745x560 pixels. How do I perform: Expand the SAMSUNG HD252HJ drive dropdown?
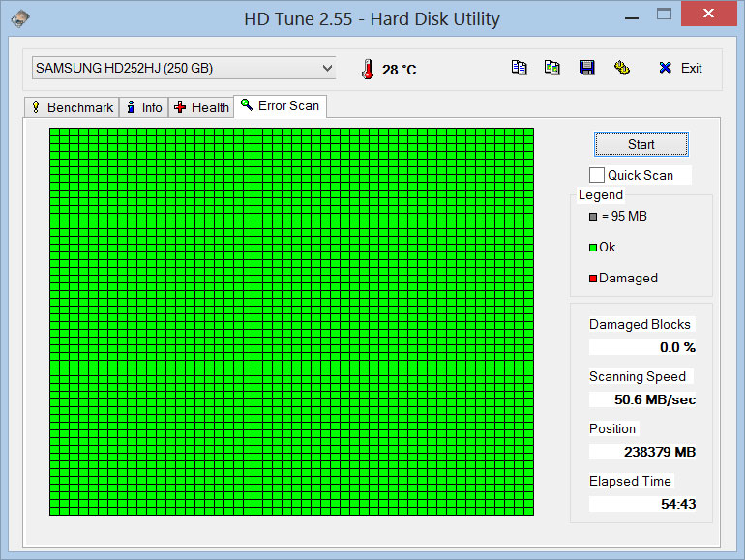point(327,68)
